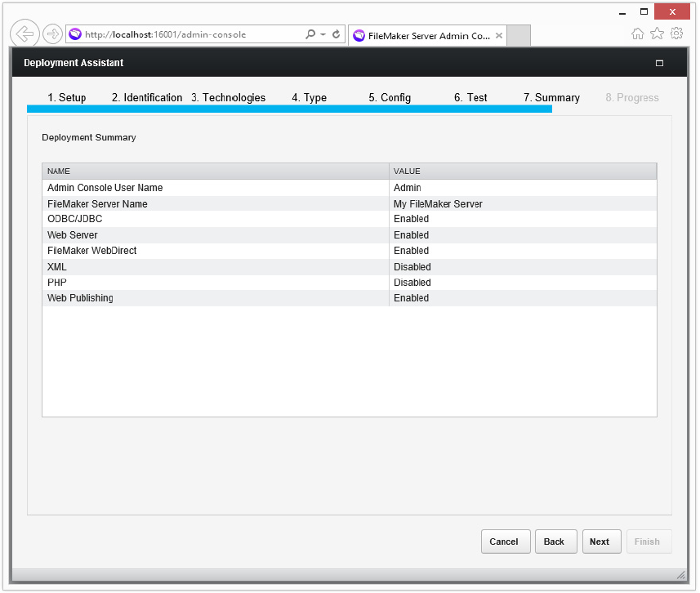Image resolution: width=700 pixels, height=593 pixels.
Task: Click the browser back arrow icon
Action: coord(25,34)
